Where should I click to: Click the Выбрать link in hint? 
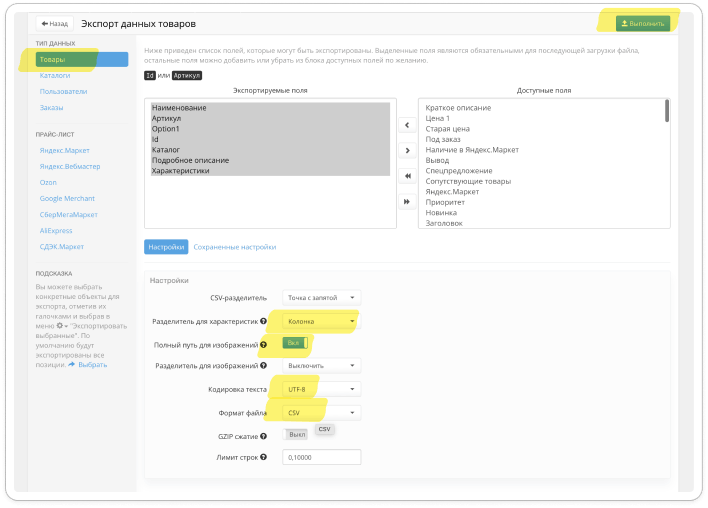[x=93, y=364]
